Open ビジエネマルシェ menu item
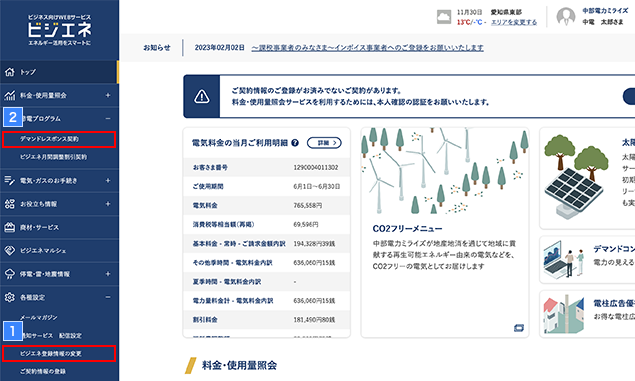This screenshot has height=381, width=635. tap(59, 251)
